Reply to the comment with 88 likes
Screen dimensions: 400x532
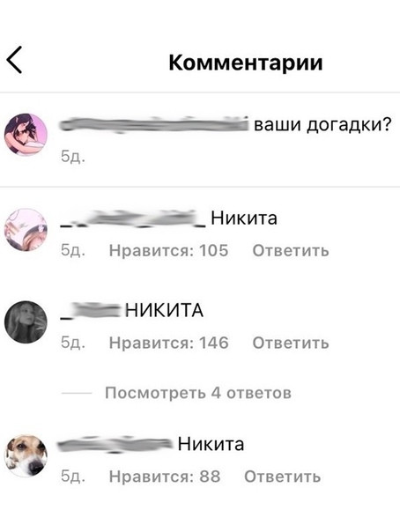283,477
